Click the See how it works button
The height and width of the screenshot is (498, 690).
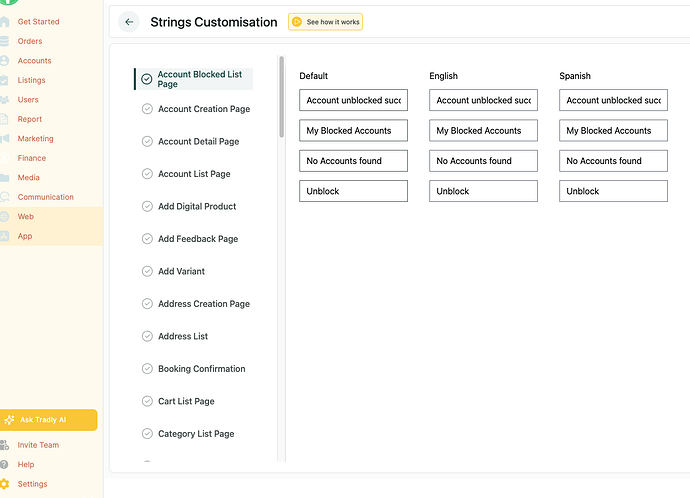pos(326,22)
